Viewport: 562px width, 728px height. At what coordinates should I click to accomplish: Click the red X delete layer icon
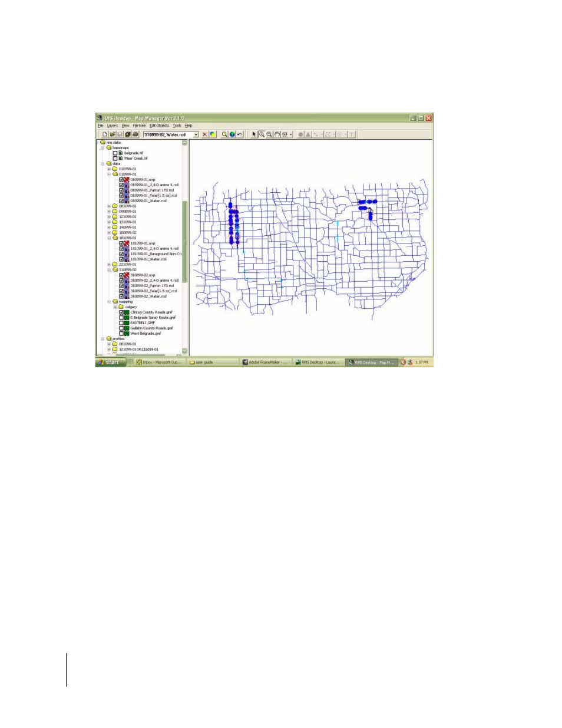205,134
